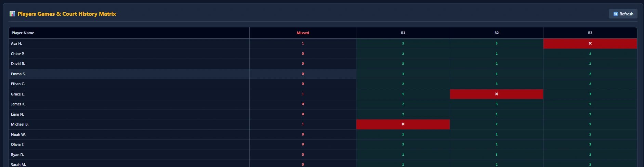Click Ryan D.'s R3 court cell
Screen dimensions: 644x167
[x=590, y=155]
